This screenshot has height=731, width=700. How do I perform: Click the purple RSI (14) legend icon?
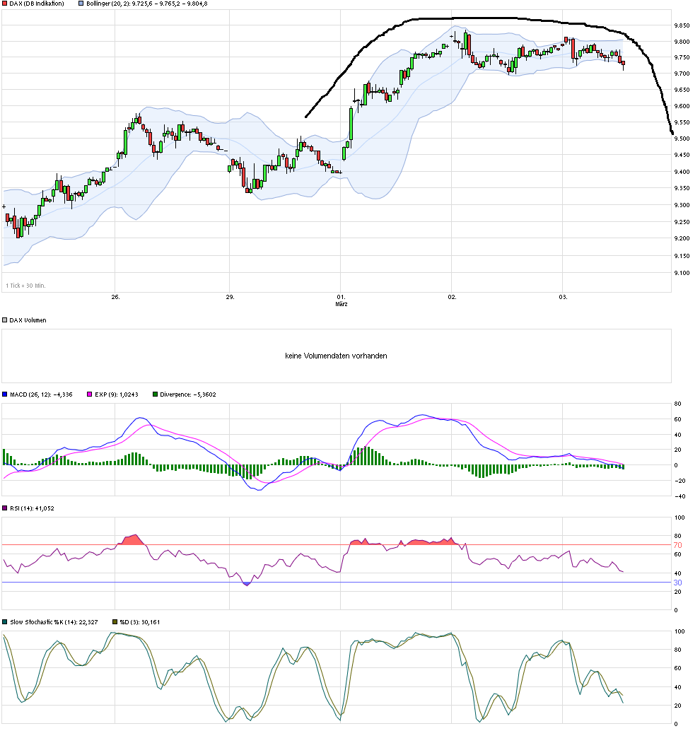pyautogui.click(x=5, y=508)
